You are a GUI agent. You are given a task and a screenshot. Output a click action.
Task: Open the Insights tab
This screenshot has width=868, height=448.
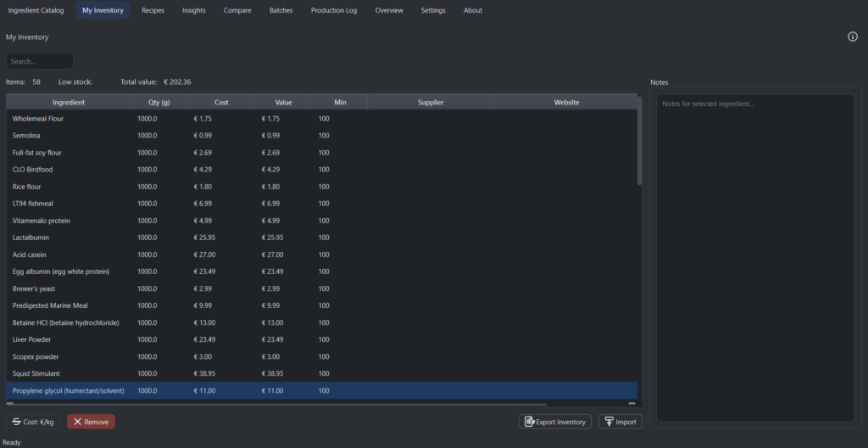[x=194, y=10]
